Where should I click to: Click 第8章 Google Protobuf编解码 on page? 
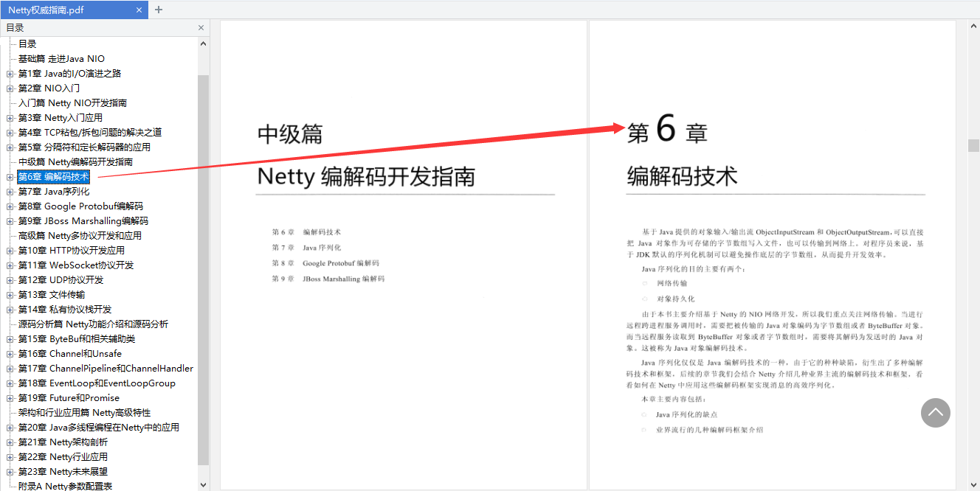325,263
